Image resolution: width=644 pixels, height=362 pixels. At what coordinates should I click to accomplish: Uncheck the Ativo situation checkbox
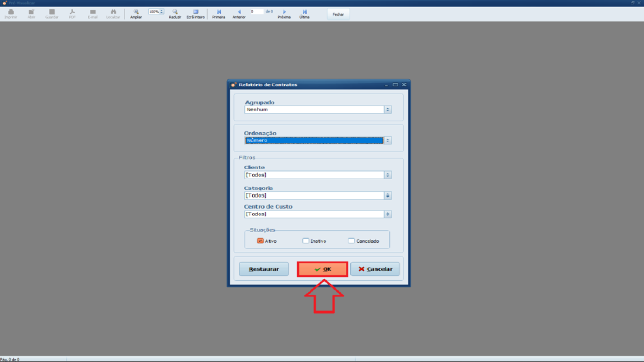[260, 241]
